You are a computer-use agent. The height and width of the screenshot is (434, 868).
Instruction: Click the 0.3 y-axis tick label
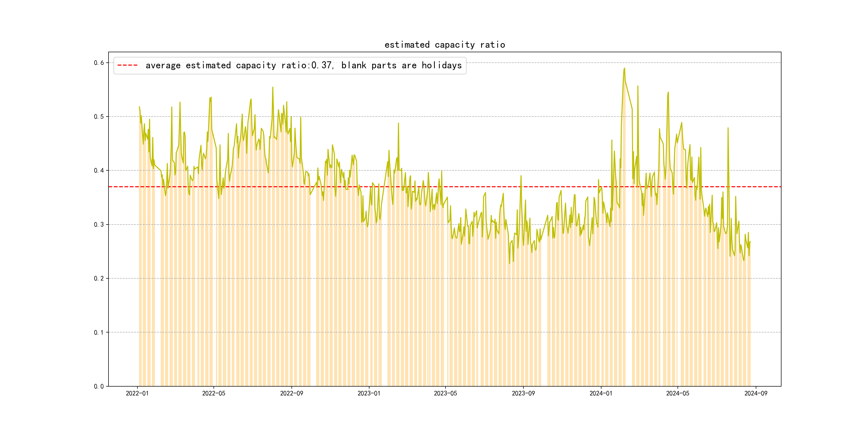point(99,225)
